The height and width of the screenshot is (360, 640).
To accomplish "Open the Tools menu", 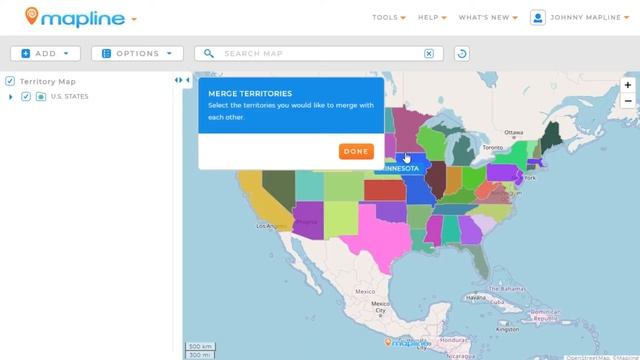I will coord(389,18).
